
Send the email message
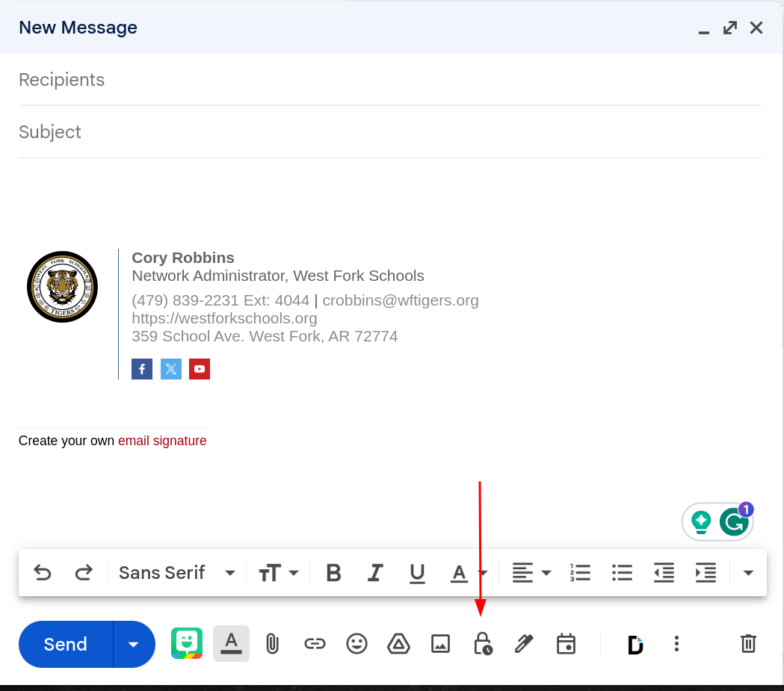point(66,644)
